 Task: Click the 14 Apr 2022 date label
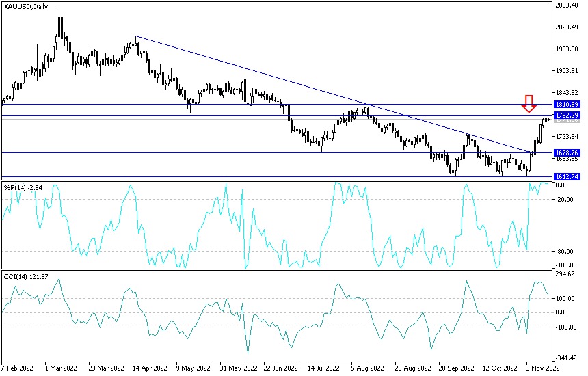coord(150,368)
